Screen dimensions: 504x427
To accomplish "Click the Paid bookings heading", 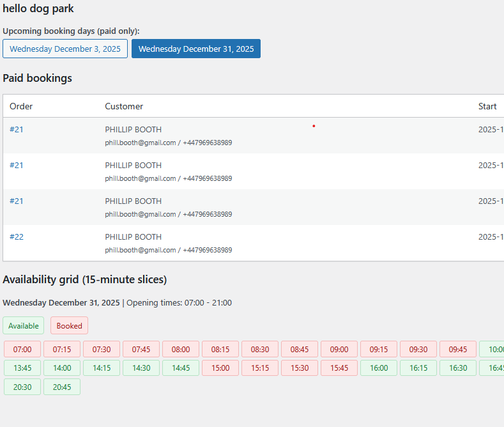I will [x=37, y=78].
